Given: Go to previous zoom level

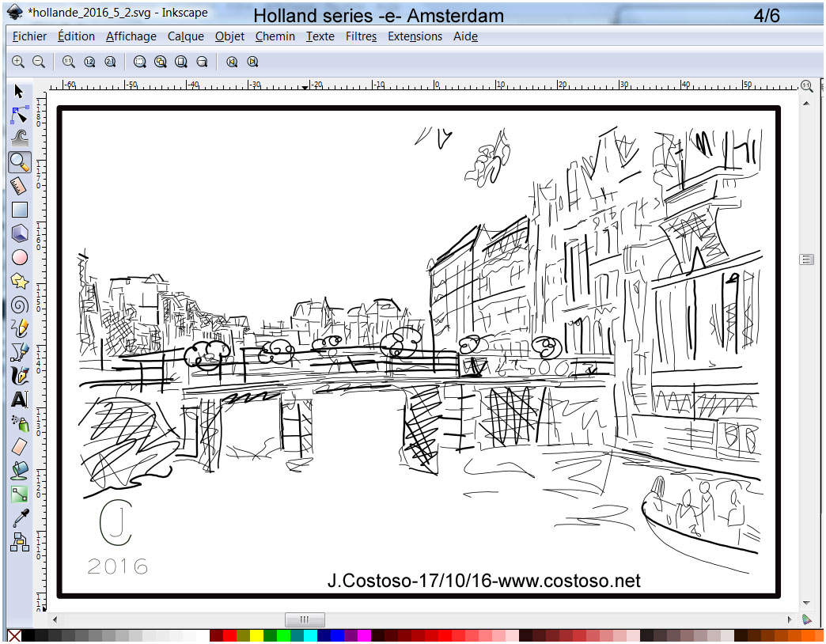Looking at the screenshot, I should (232, 62).
